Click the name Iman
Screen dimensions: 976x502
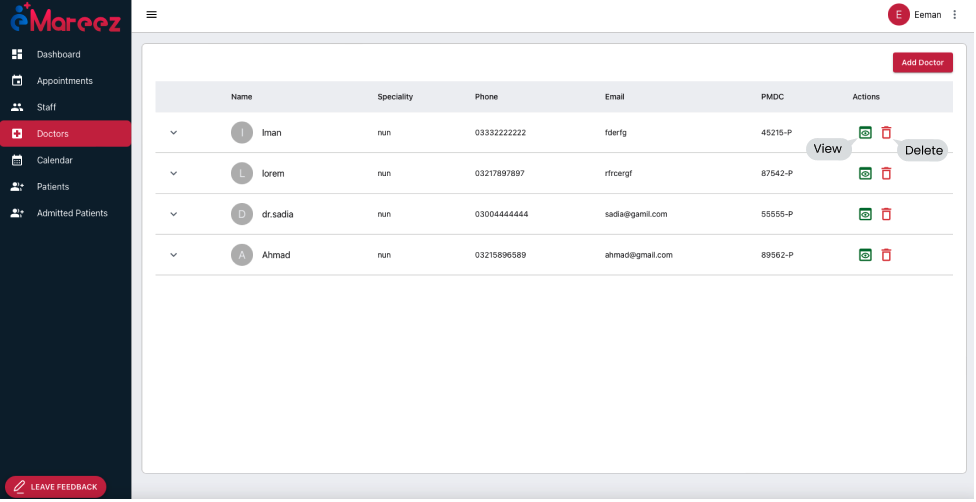click(x=271, y=133)
